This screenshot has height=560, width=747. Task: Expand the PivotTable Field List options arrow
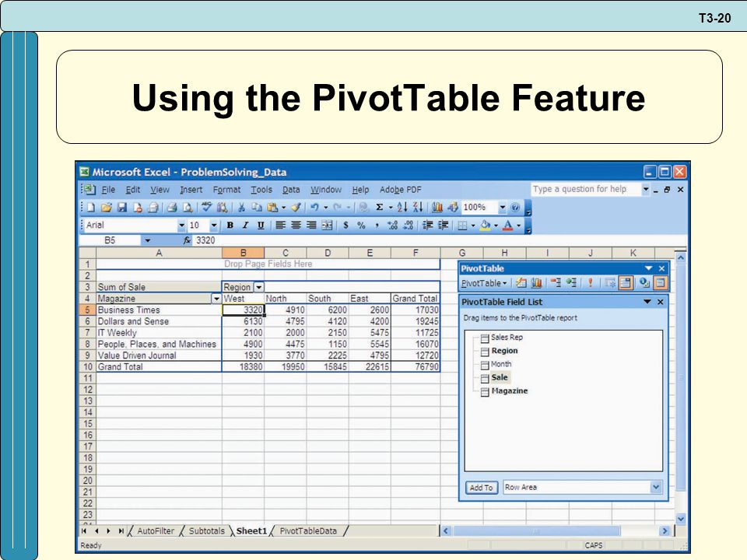[647, 302]
